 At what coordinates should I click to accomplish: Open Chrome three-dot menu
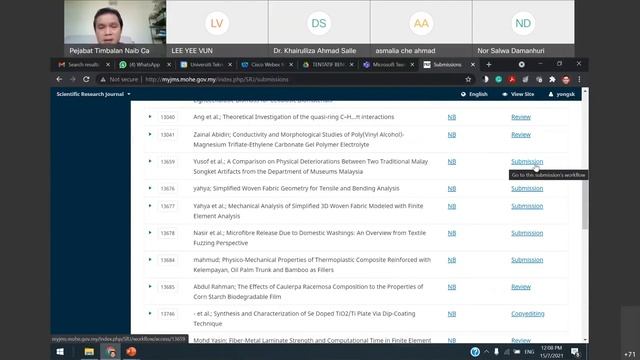[x=579, y=80]
